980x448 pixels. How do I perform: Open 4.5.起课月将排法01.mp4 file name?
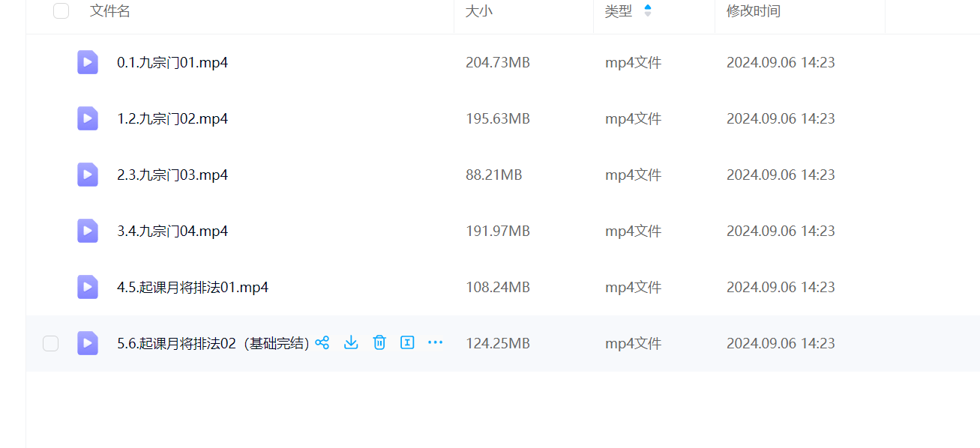193,288
